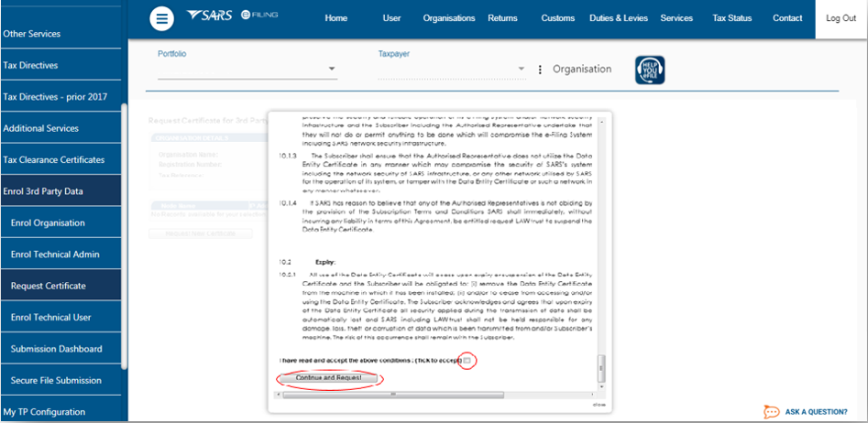
Task: Open the Customs menu
Action: pos(558,18)
